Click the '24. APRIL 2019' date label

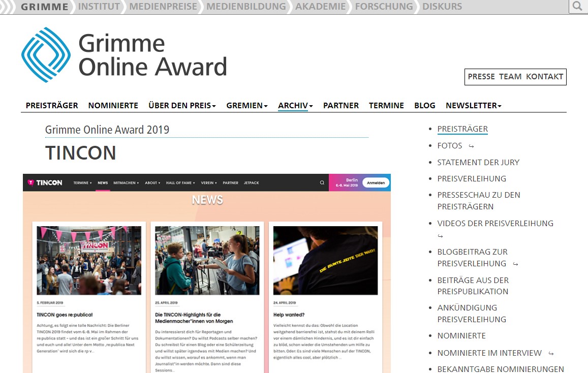285,302
